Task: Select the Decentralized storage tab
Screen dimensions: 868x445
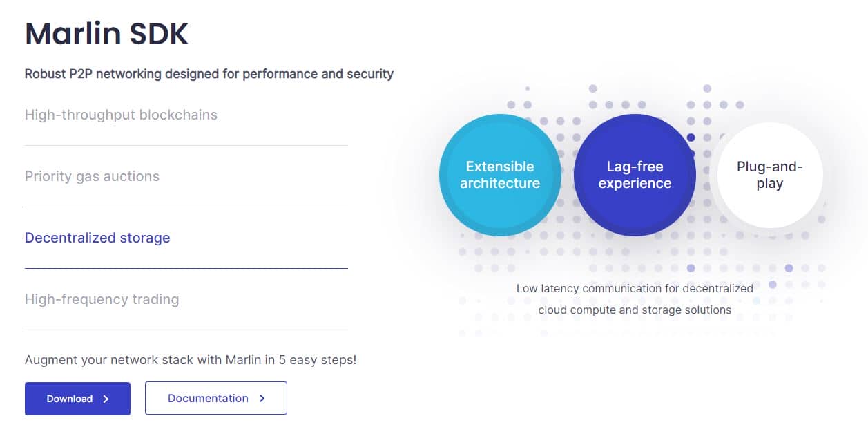Action: (97, 238)
